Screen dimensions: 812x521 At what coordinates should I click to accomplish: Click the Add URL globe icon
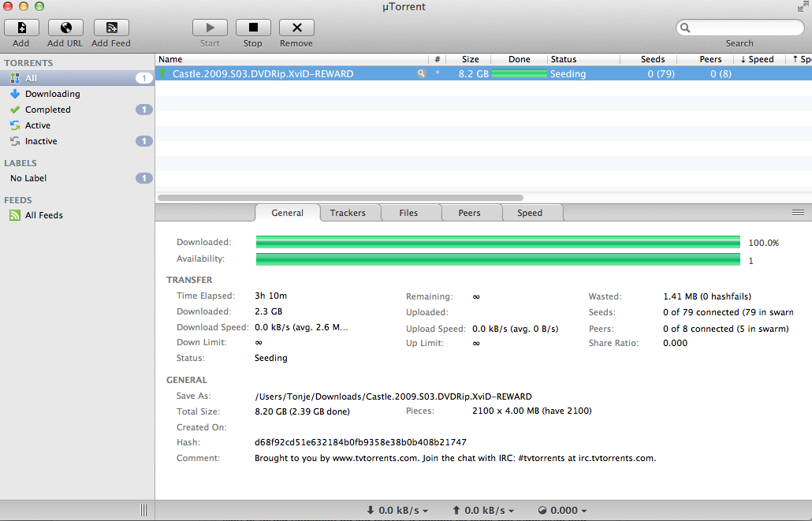pyautogui.click(x=65, y=28)
